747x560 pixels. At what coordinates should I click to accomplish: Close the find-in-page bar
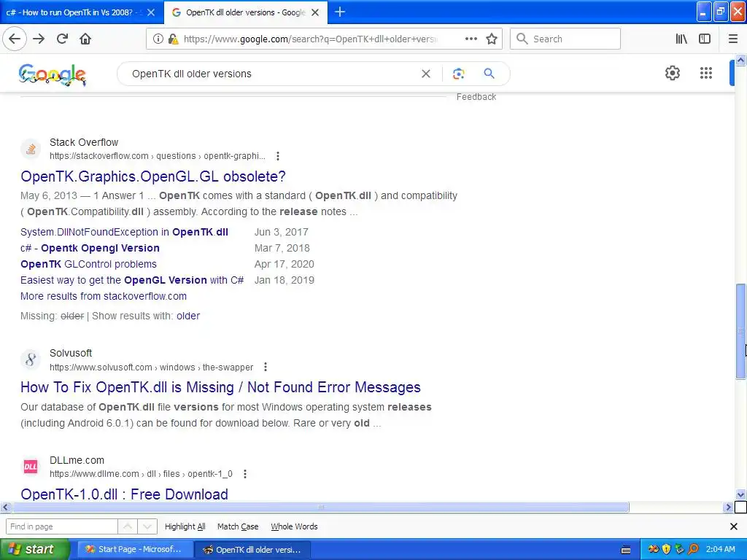point(734,526)
